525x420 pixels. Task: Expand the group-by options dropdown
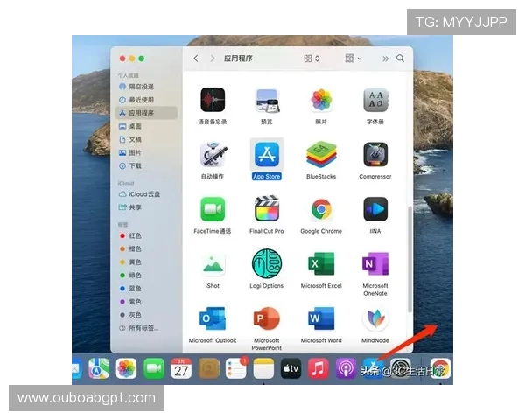click(353, 59)
